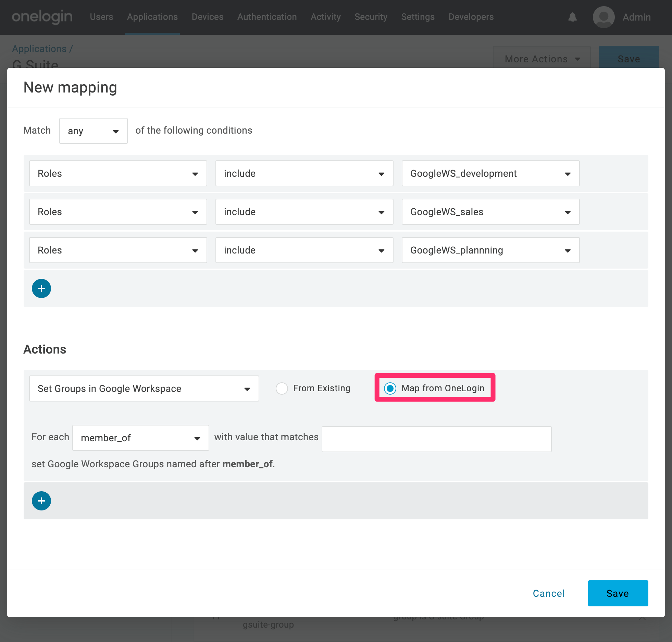Viewport: 672px width, 642px height.
Task: Open the Match any dropdown
Action: click(94, 131)
